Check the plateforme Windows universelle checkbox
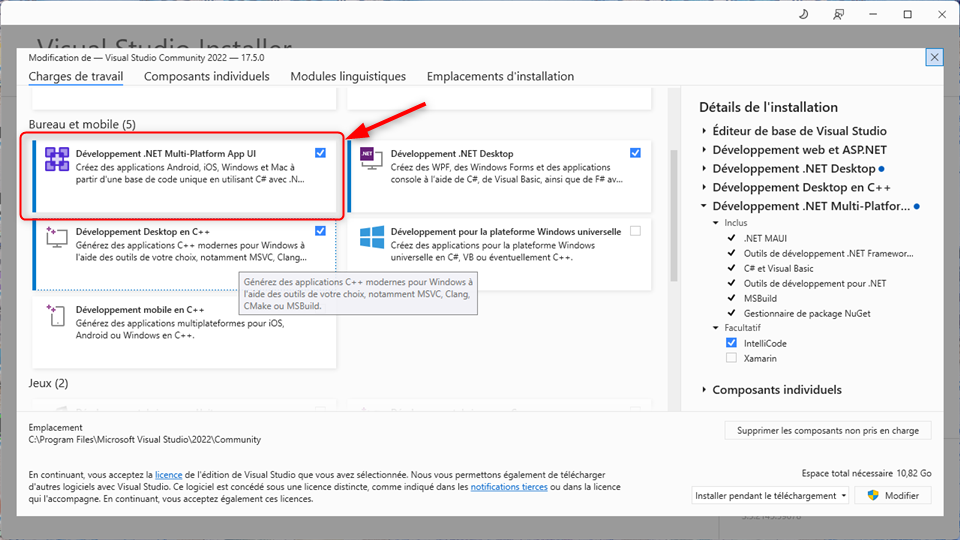The width and height of the screenshot is (960, 540). click(636, 231)
